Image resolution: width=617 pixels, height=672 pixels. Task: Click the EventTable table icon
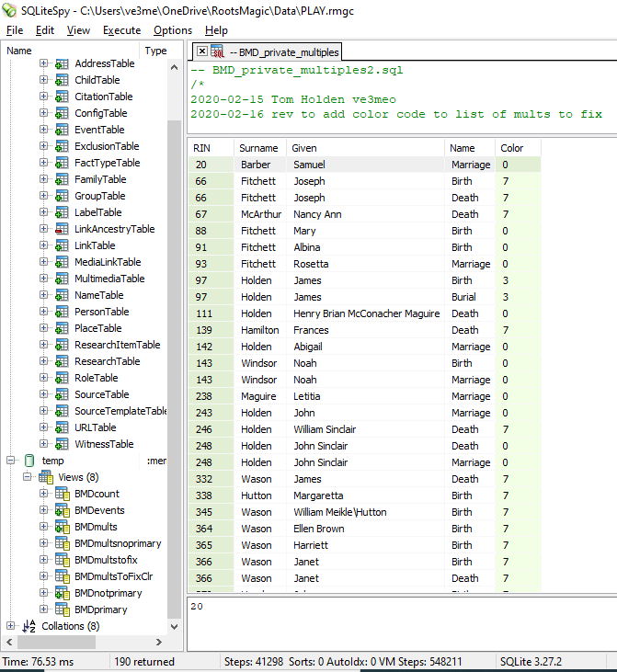tap(62, 130)
